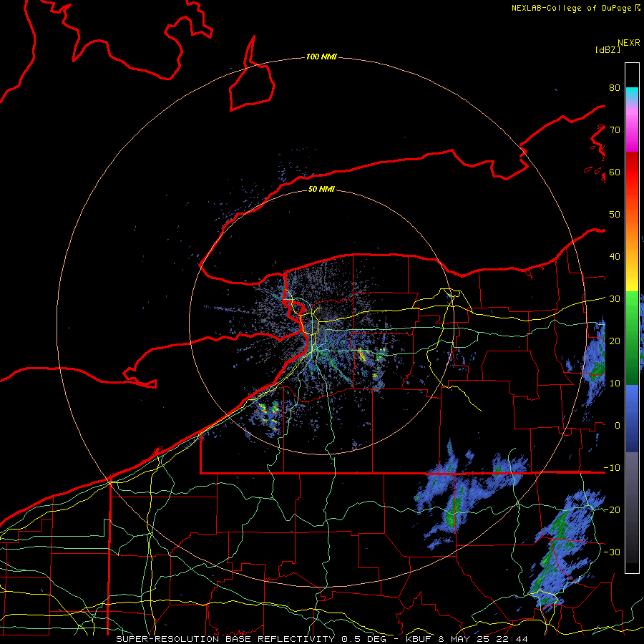The height and width of the screenshot is (644, 644).
Task: Click the 60 dBZ scale value
Action: (615, 172)
